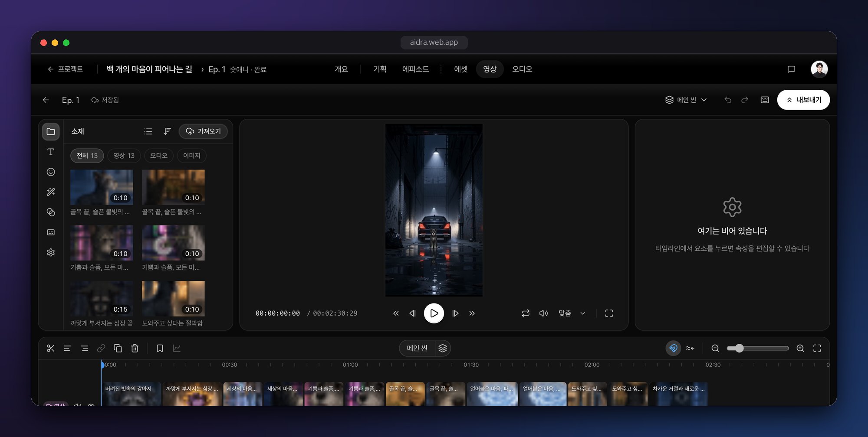
Task: Open the comments chat icon
Action: coord(791,69)
